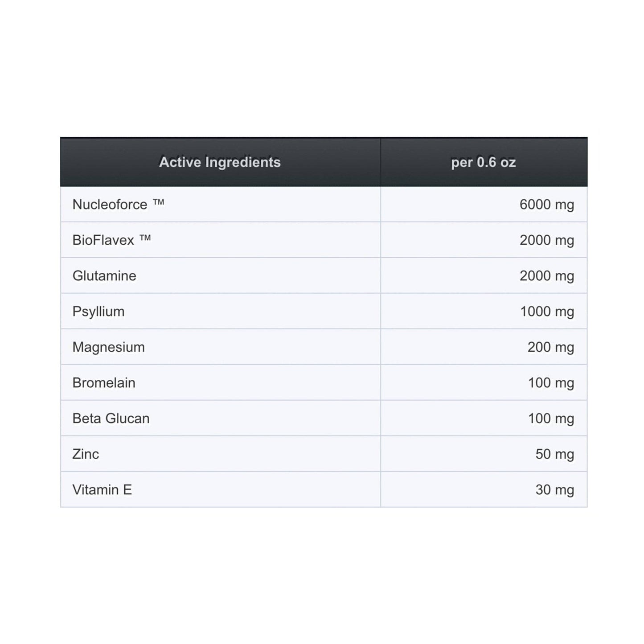644x644 pixels.
Task: Select the Bromelain ingredient cell
Action: (104, 383)
